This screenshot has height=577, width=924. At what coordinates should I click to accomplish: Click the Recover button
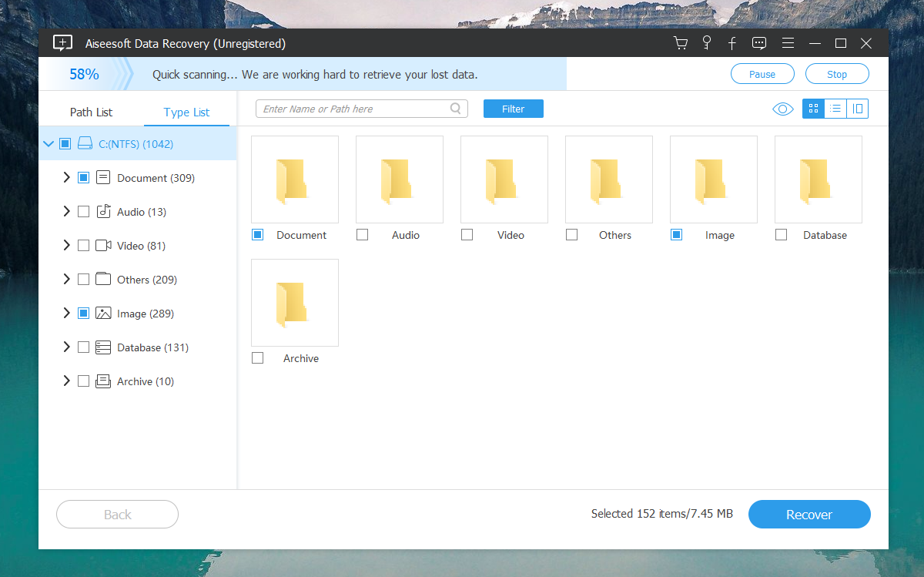click(809, 514)
